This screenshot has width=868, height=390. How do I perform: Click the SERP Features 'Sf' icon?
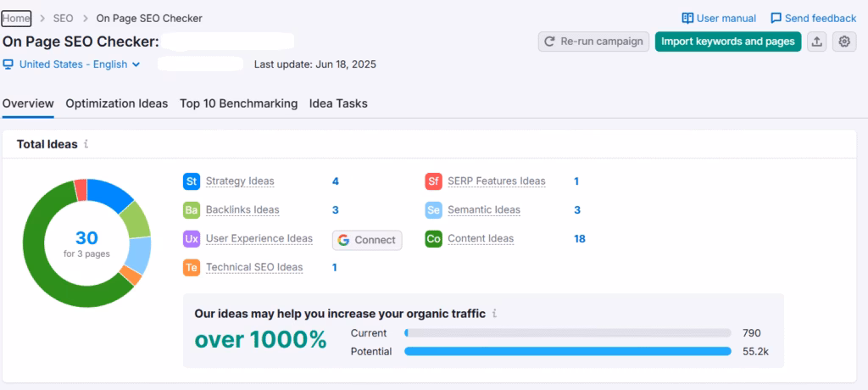433,181
